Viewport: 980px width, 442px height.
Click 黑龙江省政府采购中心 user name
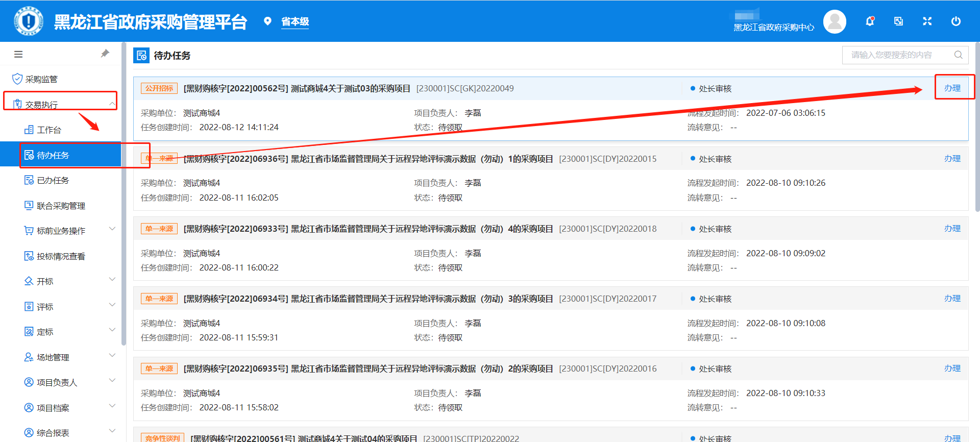[x=774, y=27]
